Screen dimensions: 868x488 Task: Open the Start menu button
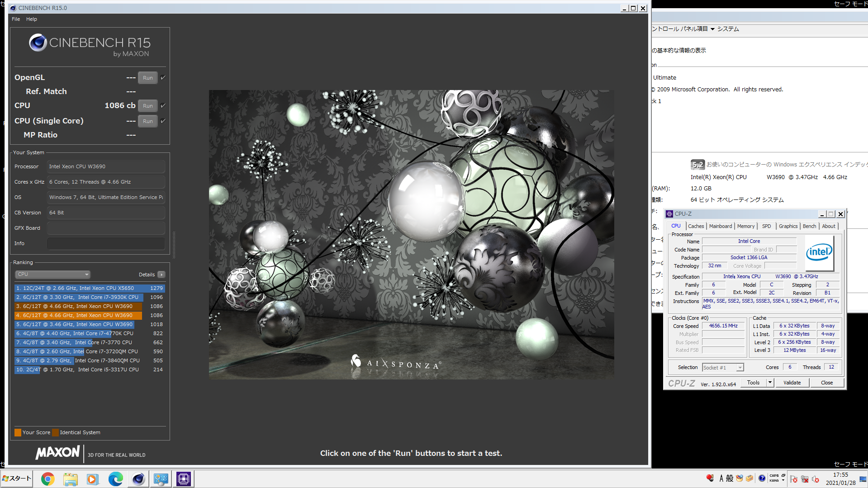click(17, 479)
